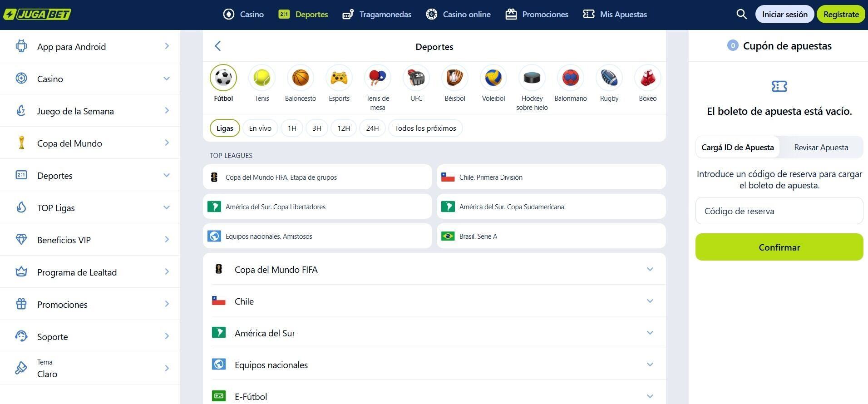Filter events by 3H
This screenshot has height=404, width=868.
[317, 128]
